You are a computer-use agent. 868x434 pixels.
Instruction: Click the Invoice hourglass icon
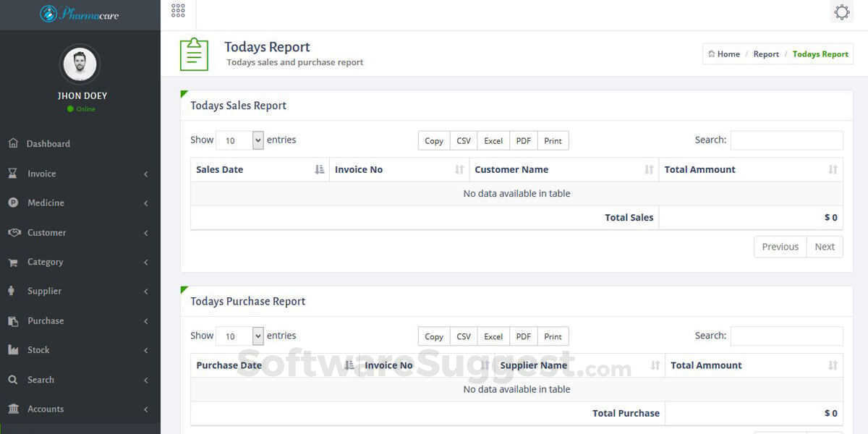pyautogui.click(x=13, y=174)
